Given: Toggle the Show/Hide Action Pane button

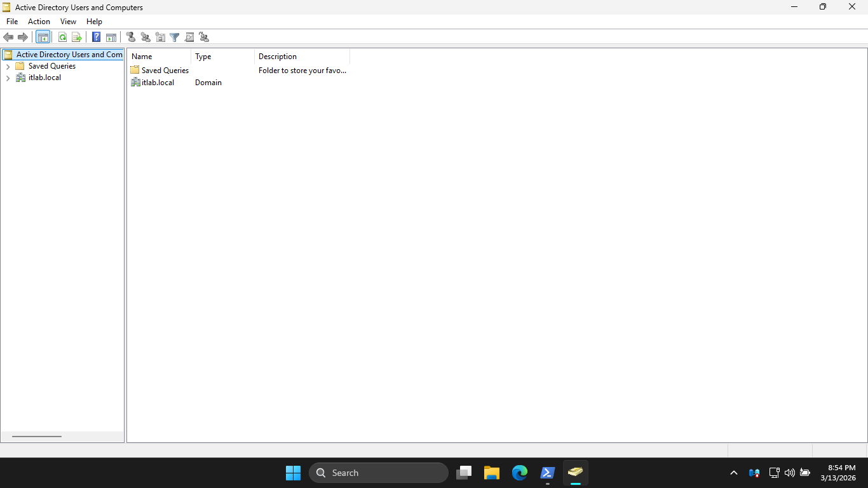Looking at the screenshot, I should click(x=111, y=37).
